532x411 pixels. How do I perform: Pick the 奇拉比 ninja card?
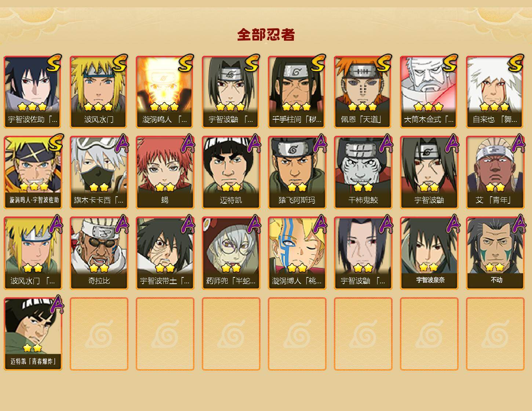[99, 253]
